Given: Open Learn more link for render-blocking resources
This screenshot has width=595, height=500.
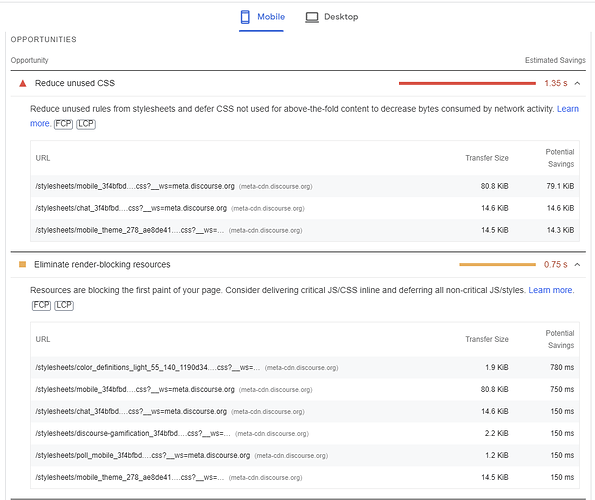Looking at the screenshot, I should pyautogui.click(x=551, y=290).
